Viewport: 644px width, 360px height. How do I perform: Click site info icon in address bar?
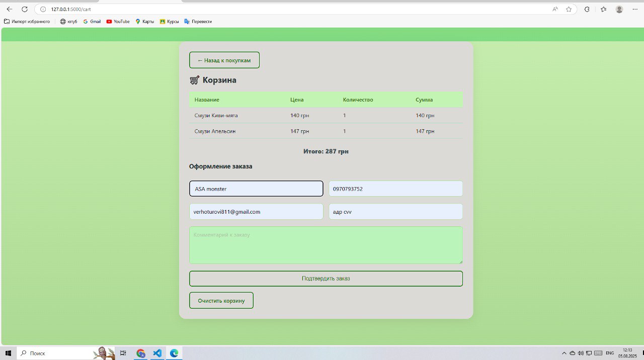(x=43, y=9)
